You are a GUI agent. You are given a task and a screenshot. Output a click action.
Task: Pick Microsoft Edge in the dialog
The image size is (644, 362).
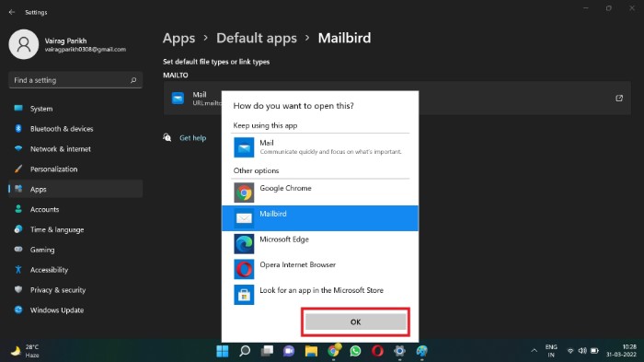pyautogui.click(x=320, y=243)
